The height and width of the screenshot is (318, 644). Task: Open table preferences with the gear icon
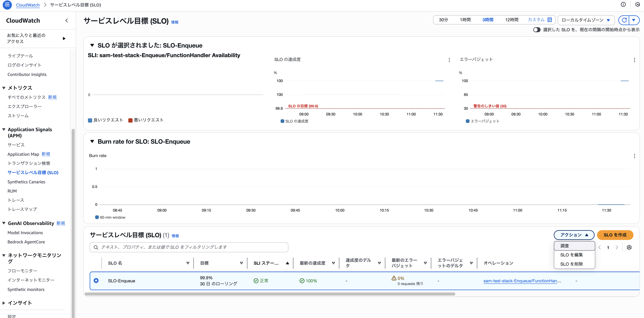click(629, 247)
